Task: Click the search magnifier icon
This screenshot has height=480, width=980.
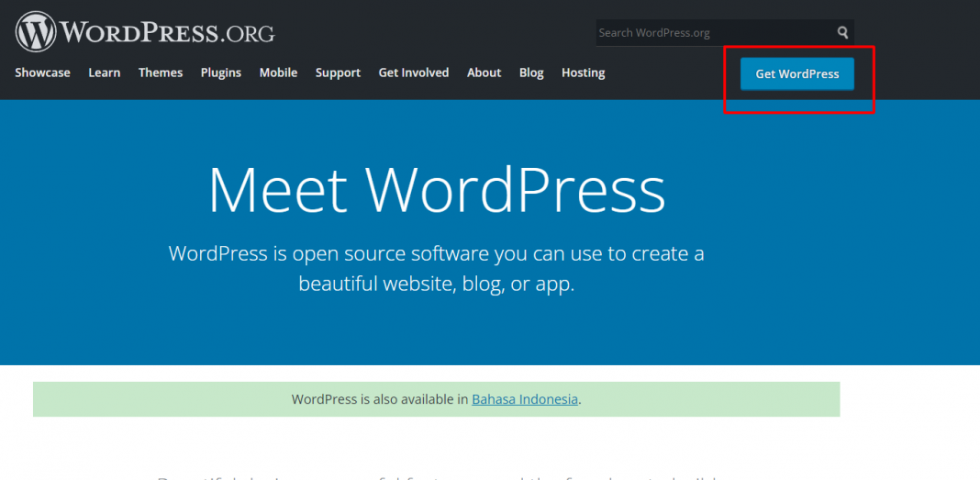Action: click(x=843, y=32)
